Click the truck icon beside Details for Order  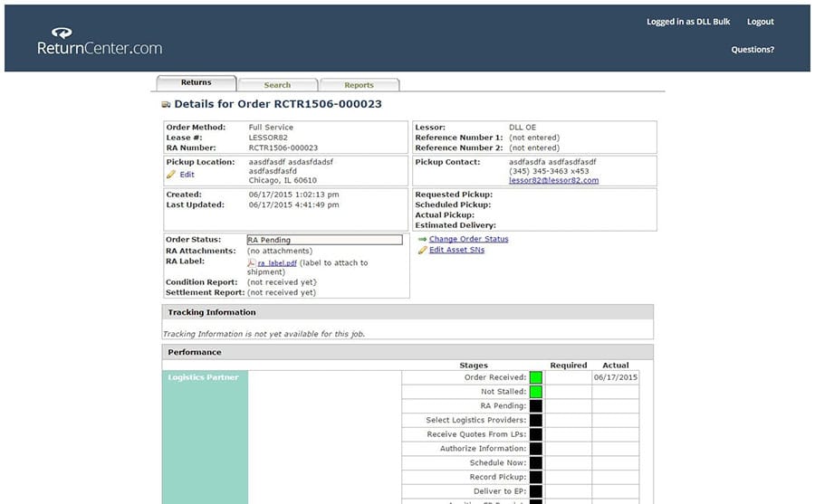click(167, 104)
